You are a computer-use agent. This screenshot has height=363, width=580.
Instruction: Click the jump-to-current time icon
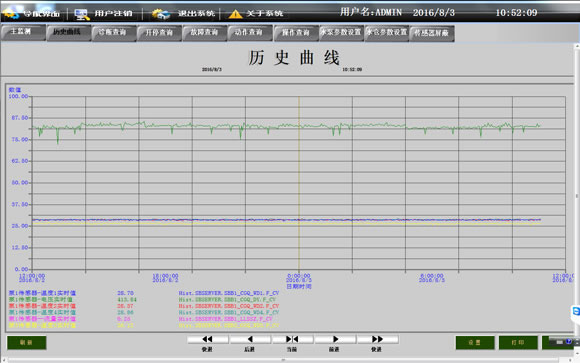point(292,339)
